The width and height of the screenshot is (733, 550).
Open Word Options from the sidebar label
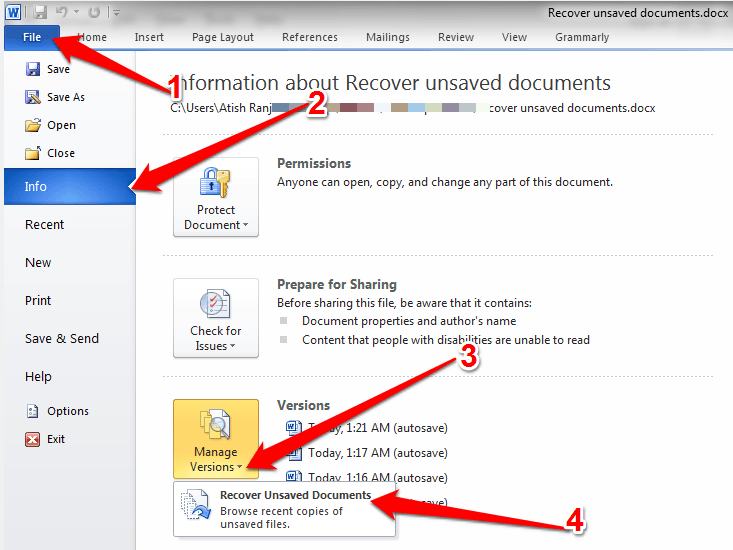(x=68, y=411)
